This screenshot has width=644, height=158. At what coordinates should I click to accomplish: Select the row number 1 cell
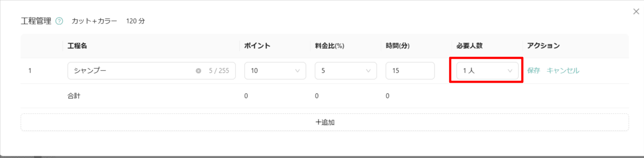tap(30, 71)
